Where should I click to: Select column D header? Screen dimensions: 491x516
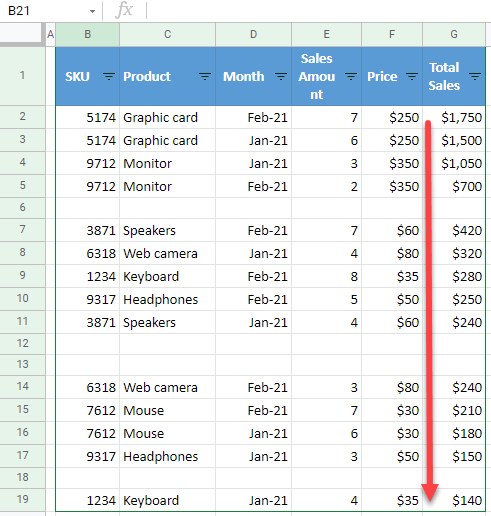pyautogui.click(x=253, y=34)
